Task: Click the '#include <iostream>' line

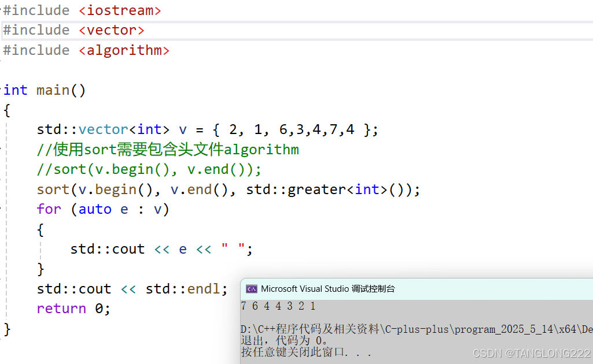Action: 82,10
